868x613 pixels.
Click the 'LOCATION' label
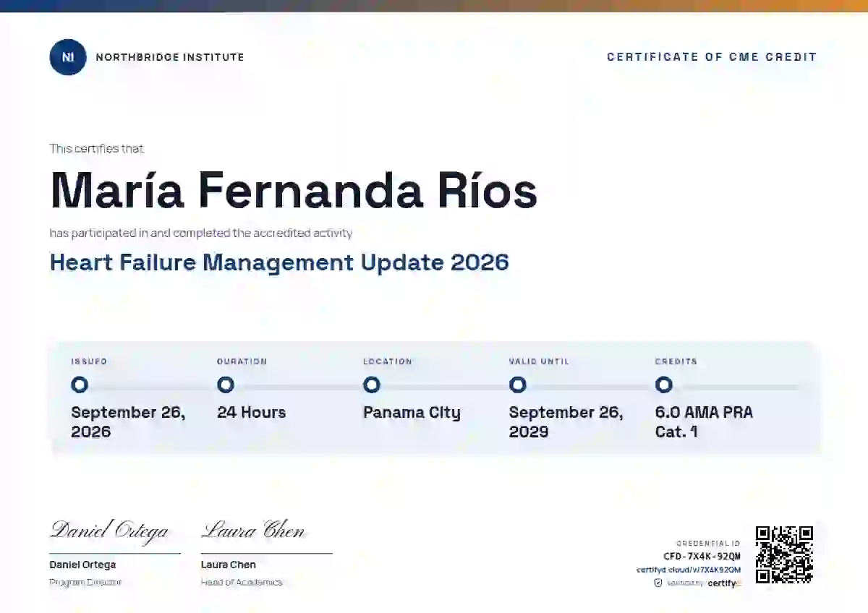[x=388, y=361]
